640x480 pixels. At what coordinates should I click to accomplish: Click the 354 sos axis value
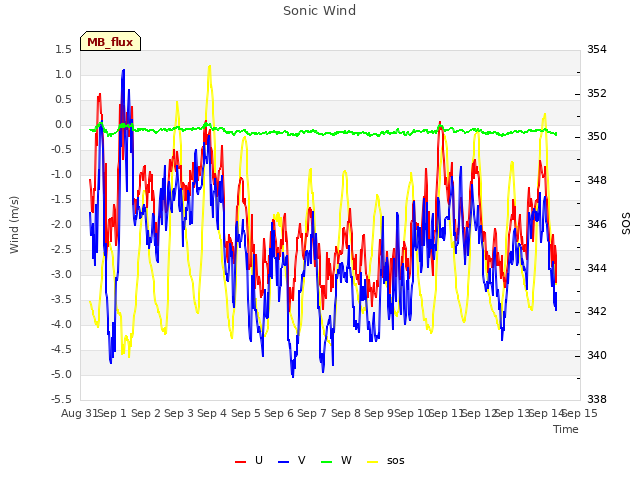click(x=597, y=50)
